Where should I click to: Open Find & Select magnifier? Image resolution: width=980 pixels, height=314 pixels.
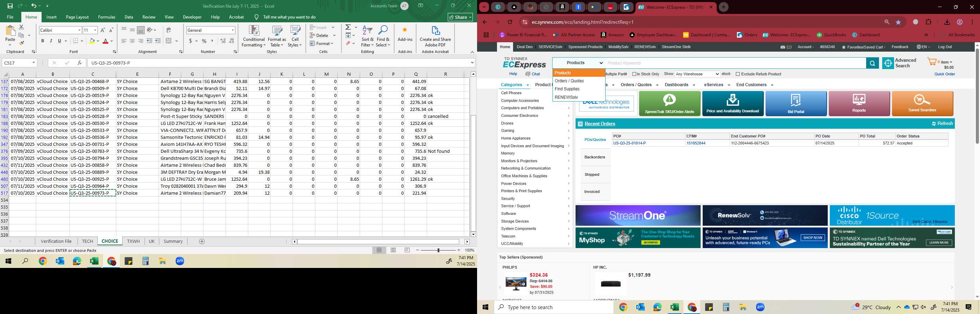[383, 37]
